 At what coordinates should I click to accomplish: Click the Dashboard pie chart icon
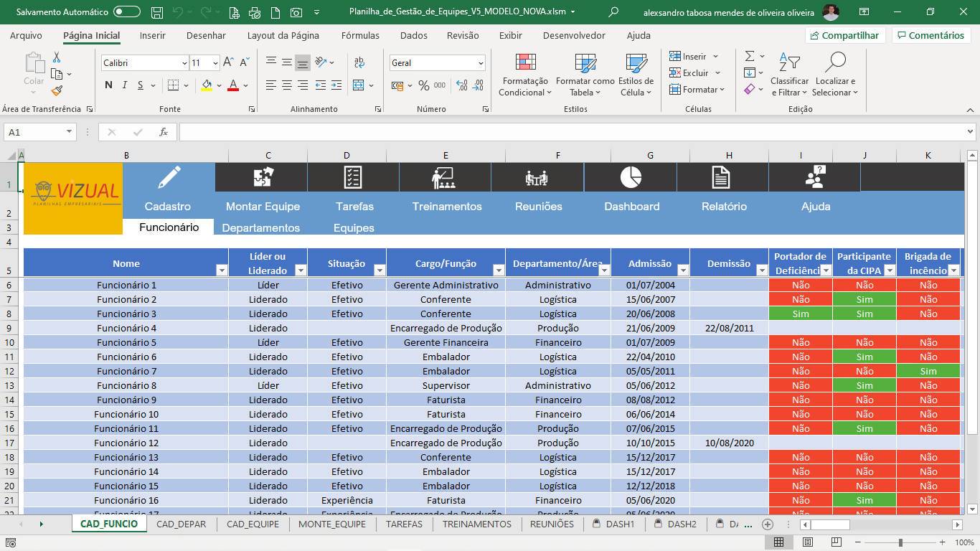click(x=631, y=177)
